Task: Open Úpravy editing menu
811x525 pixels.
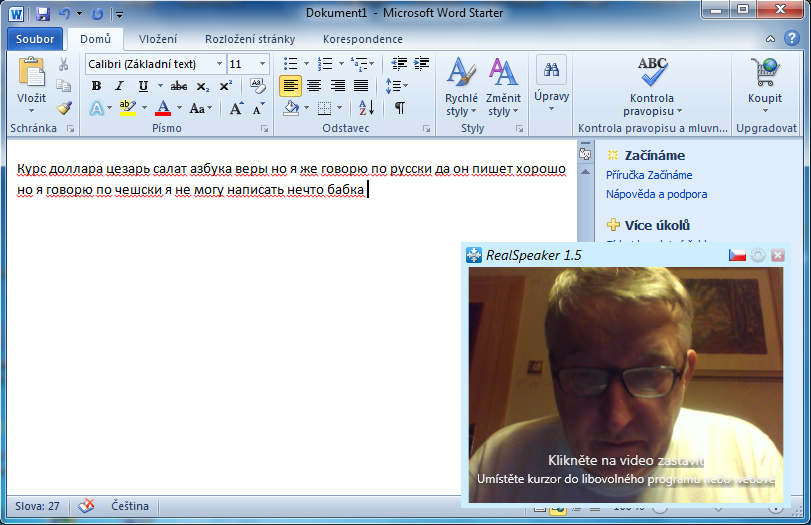Action: tap(551, 83)
